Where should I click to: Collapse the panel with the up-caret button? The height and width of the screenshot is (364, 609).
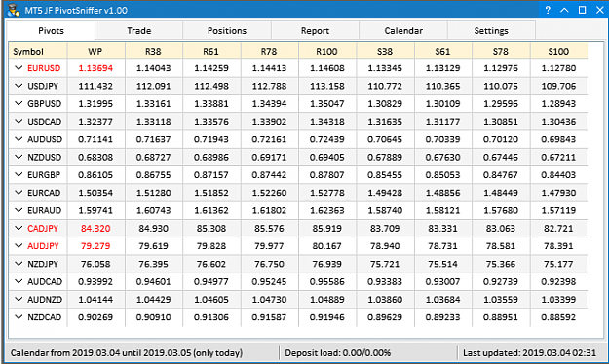coord(565,10)
